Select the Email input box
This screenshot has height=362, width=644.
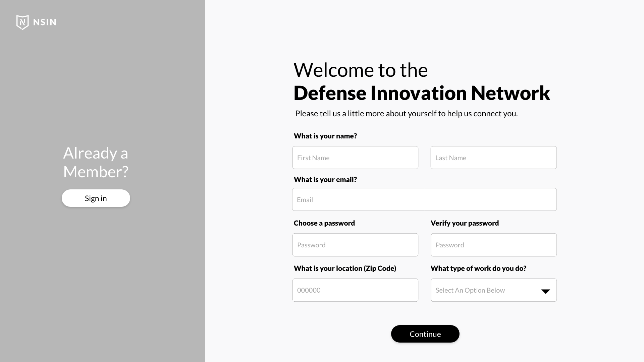(424, 199)
